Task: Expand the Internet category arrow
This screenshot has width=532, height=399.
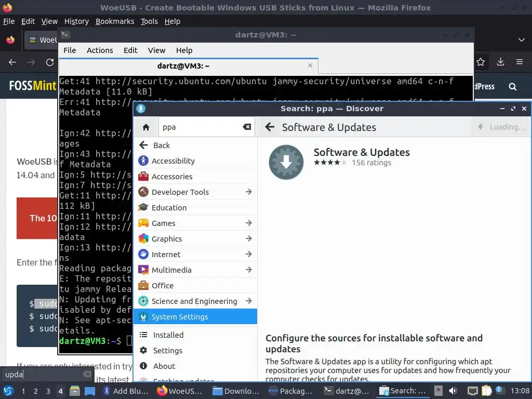Action: coord(249,255)
